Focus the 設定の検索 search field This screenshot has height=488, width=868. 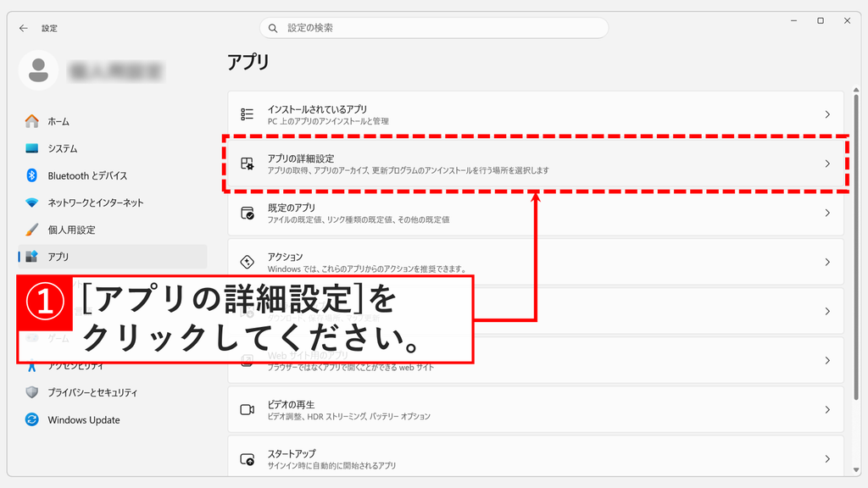pyautogui.click(x=434, y=28)
